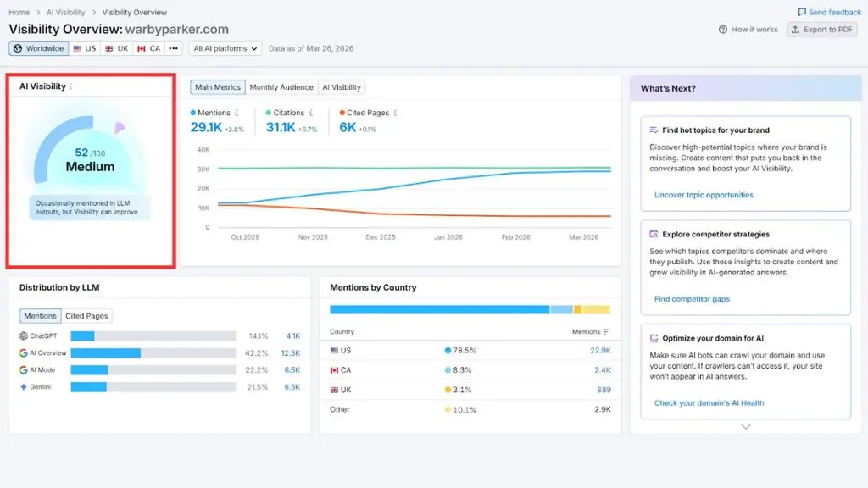Click the Send feedback speech bubble icon

pyautogui.click(x=802, y=12)
